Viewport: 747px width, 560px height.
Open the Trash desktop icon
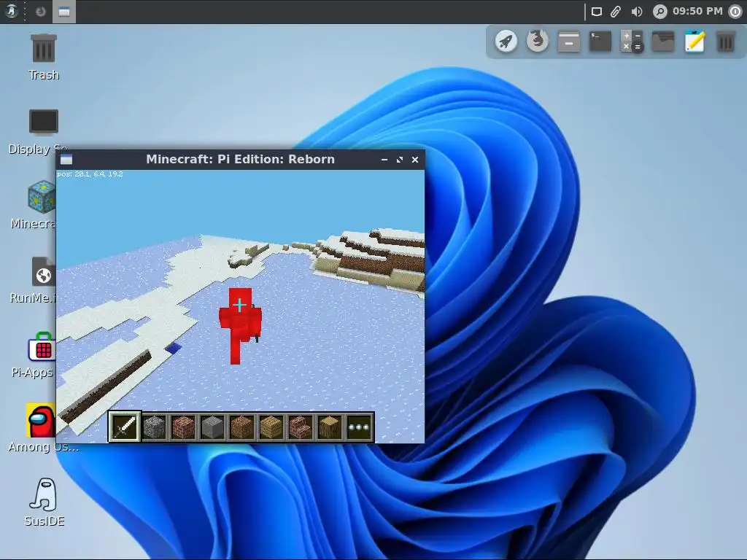44,57
